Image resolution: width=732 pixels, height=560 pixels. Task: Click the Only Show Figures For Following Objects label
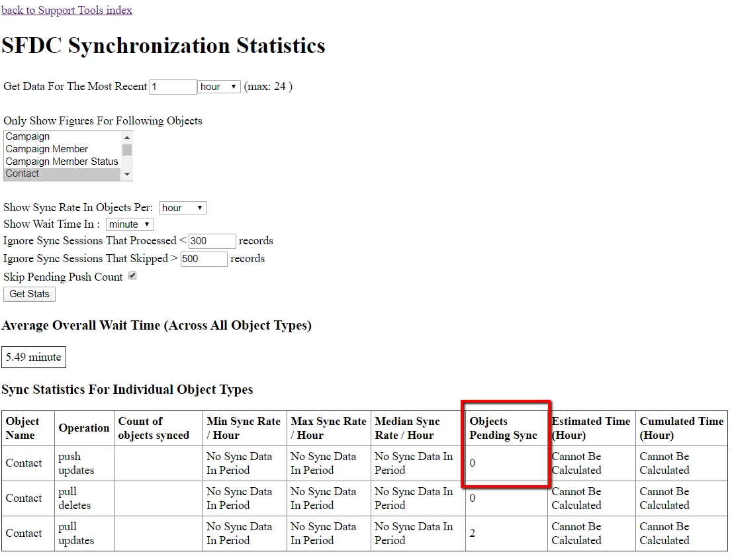103,121
